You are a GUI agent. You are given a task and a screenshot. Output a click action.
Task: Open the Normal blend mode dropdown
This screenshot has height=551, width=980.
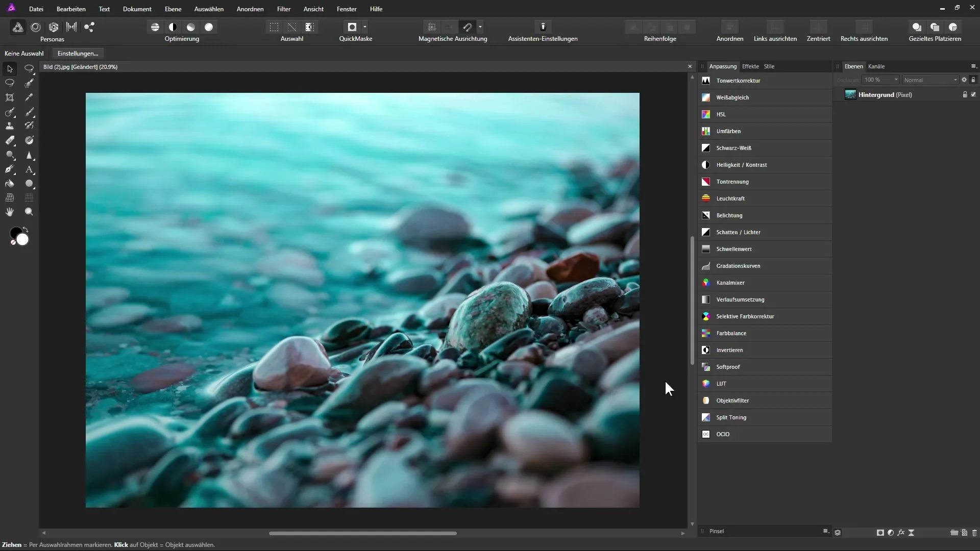point(930,80)
